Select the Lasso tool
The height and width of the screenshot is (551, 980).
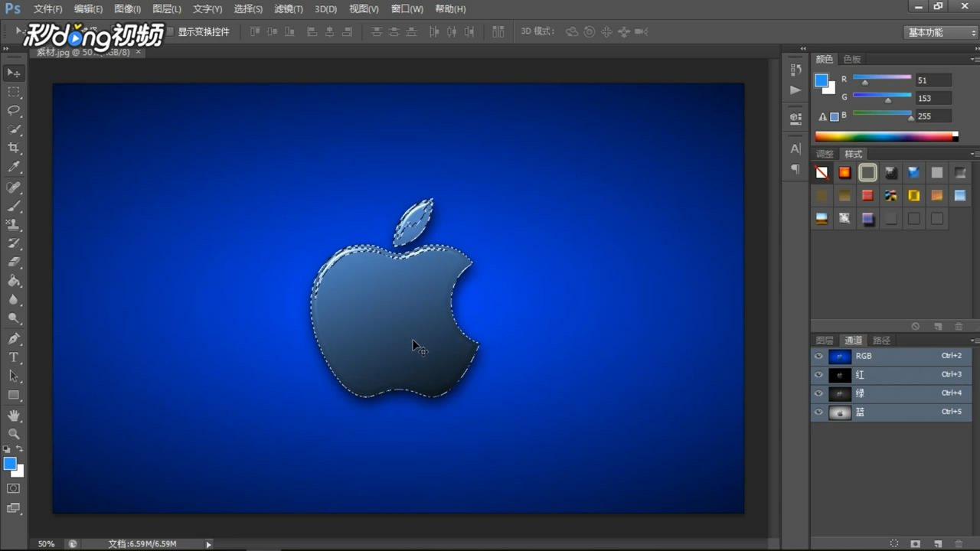(14, 111)
